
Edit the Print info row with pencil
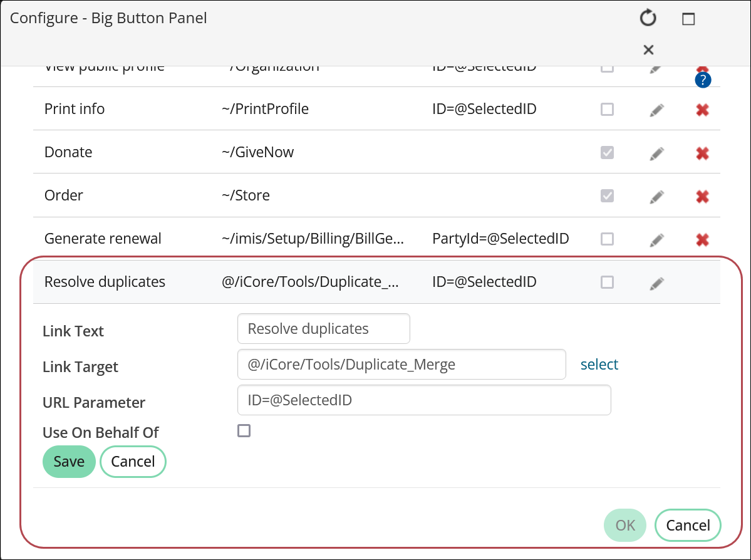(x=656, y=110)
